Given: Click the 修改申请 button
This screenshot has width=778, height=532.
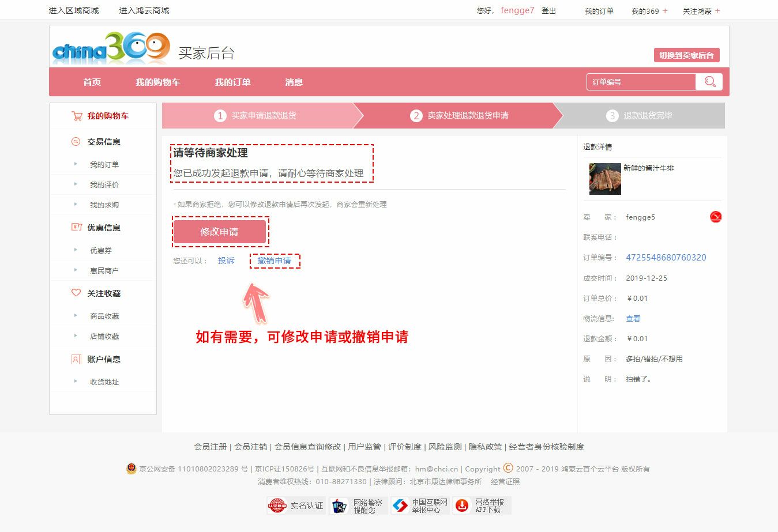Looking at the screenshot, I should point(219,232).
